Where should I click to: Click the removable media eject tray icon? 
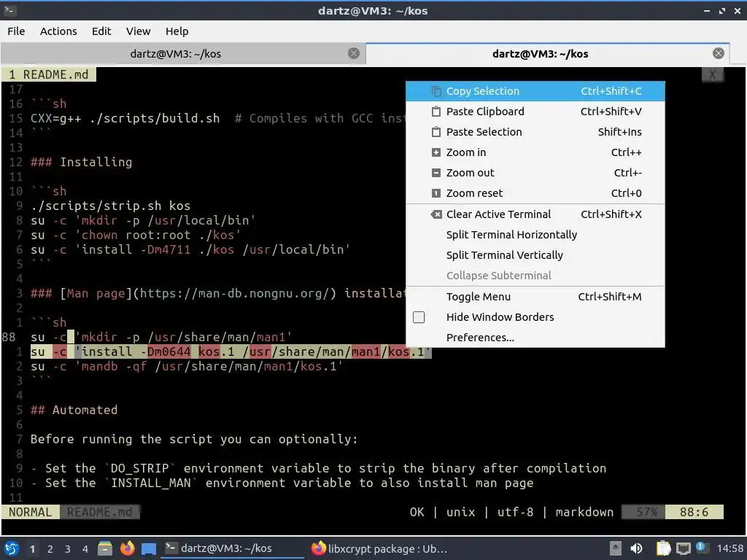[x=616, y=548]
